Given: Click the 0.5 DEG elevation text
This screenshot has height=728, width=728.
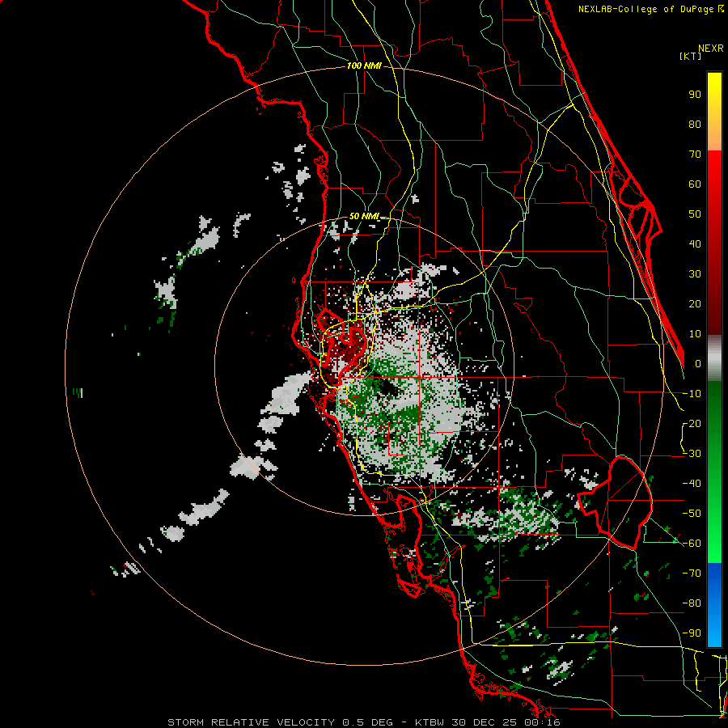Looking at the screenshot, I should tap(367, 722).
